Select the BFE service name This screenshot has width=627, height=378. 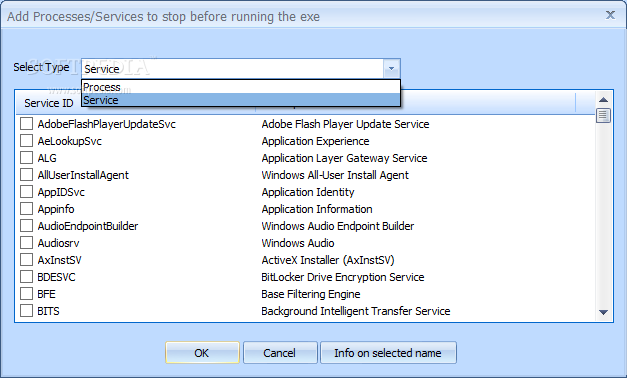click(x=46, y=294)
